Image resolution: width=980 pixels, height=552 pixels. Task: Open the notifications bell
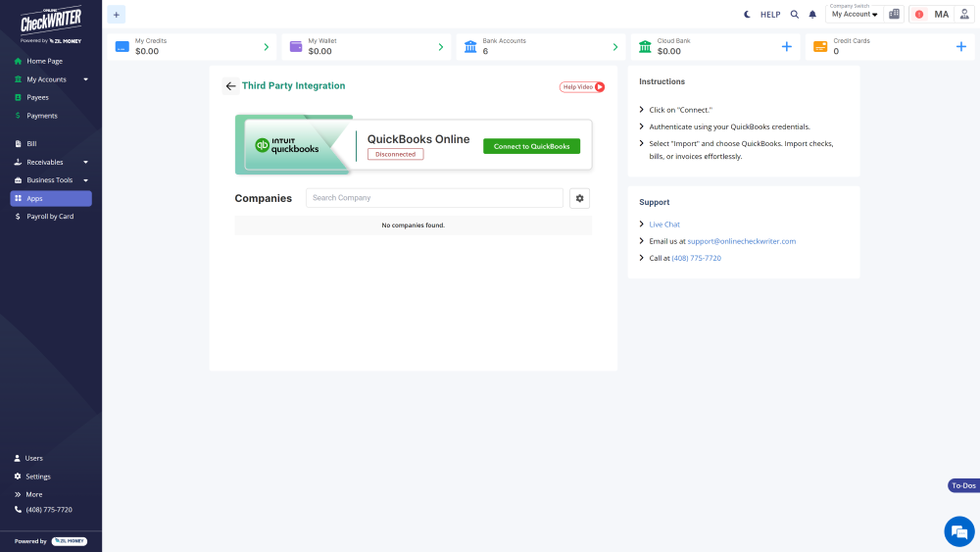click(812, 15)
